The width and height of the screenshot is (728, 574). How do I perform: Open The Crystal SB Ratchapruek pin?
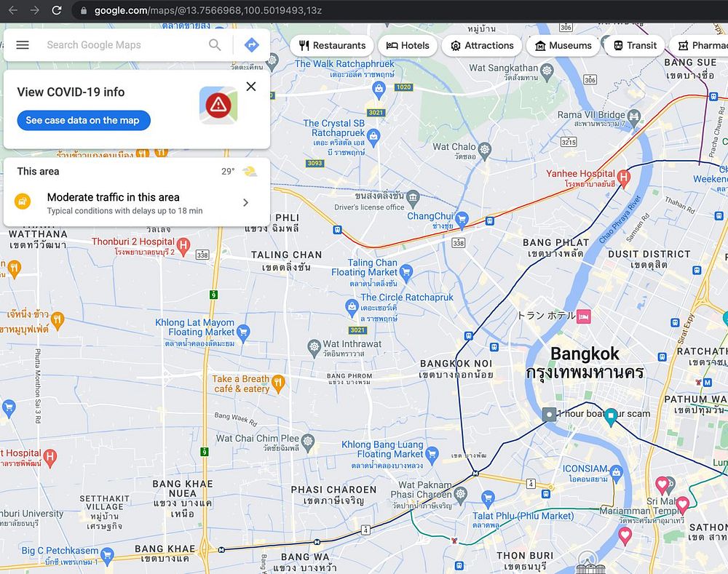[x=373, y=137]
